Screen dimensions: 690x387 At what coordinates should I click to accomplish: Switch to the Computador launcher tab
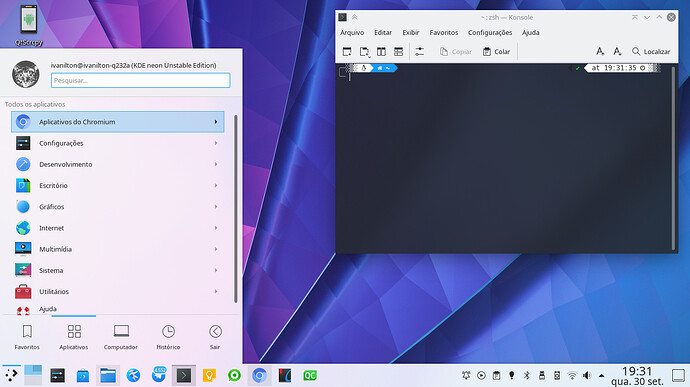click(121, 337)
